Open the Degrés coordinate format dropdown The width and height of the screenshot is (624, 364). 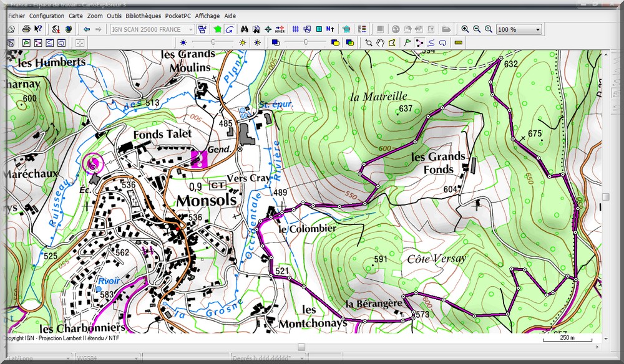click(x=268, y=358)
